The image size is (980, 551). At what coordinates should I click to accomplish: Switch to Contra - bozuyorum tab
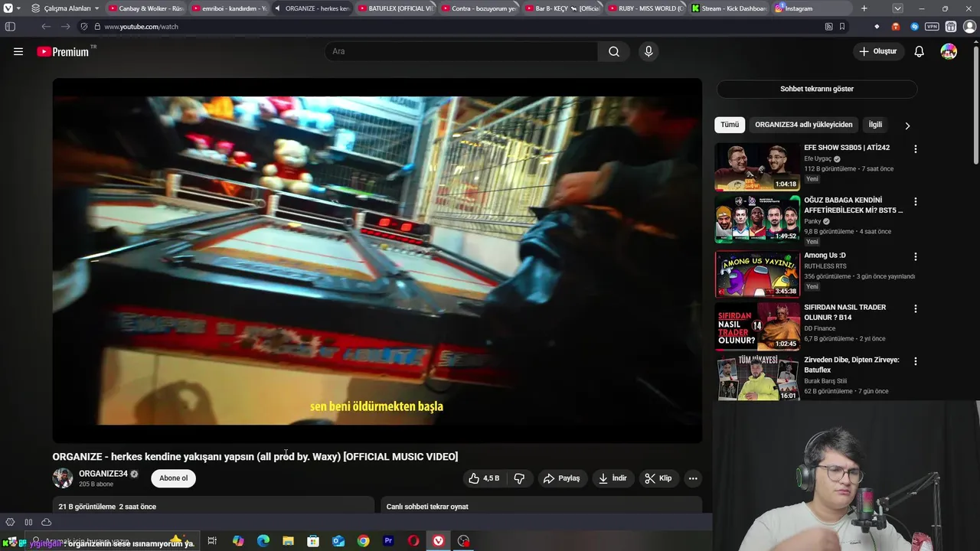click(x=478, y=8)
